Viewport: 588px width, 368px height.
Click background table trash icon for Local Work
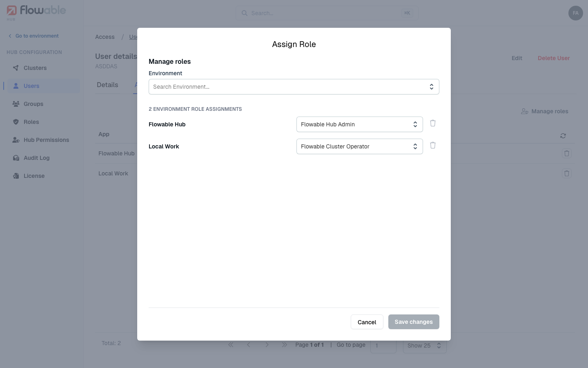click(x=567, y=173)
